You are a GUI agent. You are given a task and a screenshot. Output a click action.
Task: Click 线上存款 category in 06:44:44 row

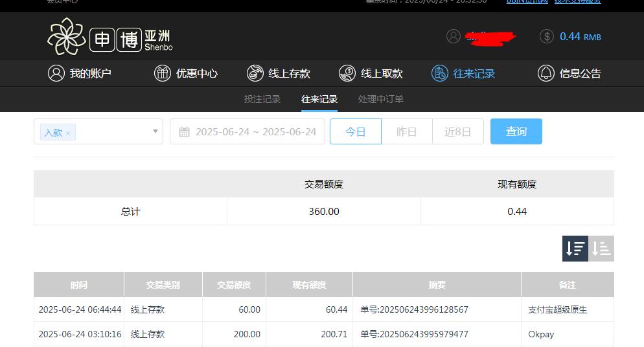tap(148, 309)
